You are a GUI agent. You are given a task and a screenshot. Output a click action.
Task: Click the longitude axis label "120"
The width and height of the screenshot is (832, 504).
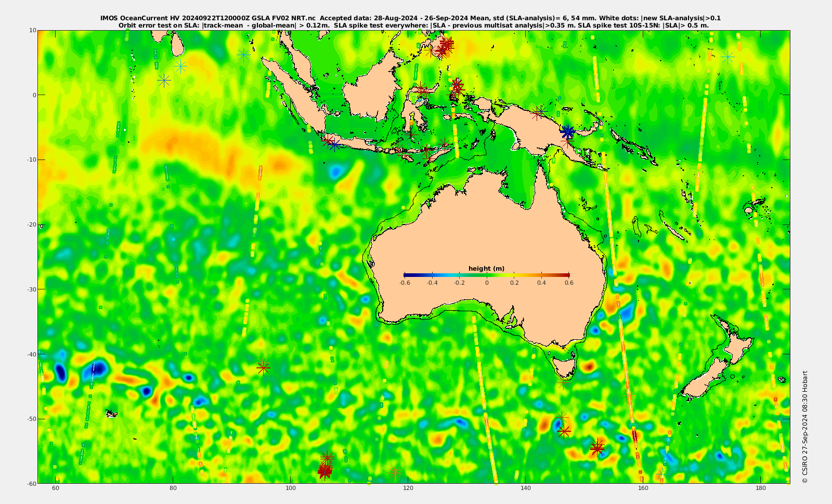click(x=408, y=488)
